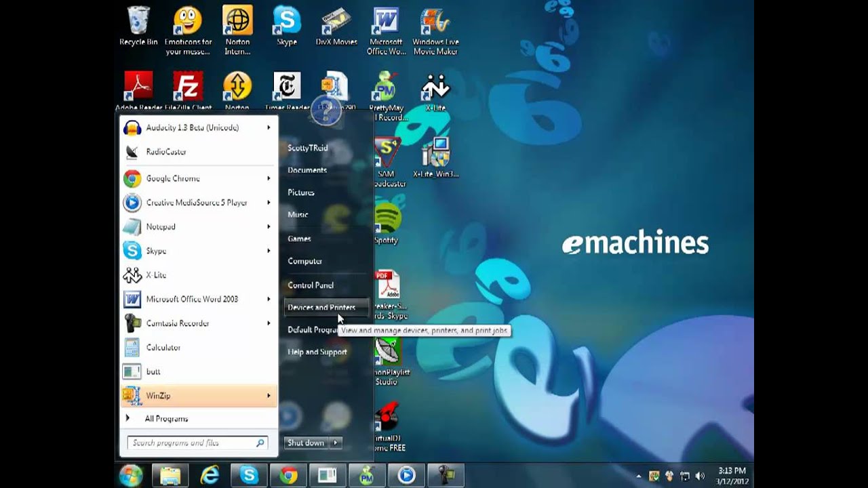868x488 pixels.
Task: Open Computer from Start menu
Action: coord(305,261)
